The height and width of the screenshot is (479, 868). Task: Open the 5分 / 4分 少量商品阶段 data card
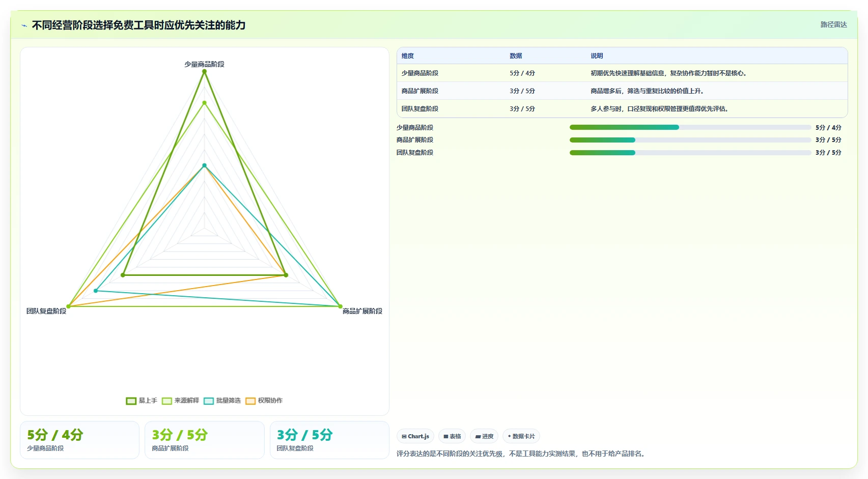(x=79, y=440)
